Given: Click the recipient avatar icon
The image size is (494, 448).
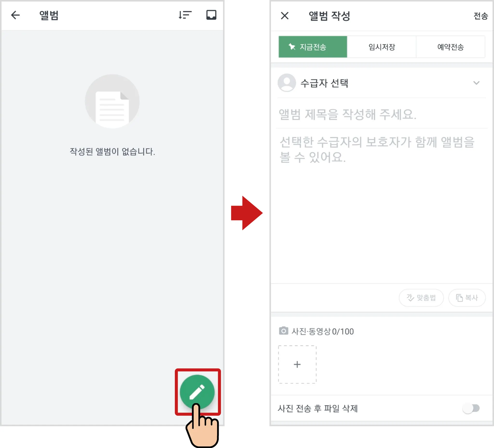Looking at the screenshot, I should point(287,83).
